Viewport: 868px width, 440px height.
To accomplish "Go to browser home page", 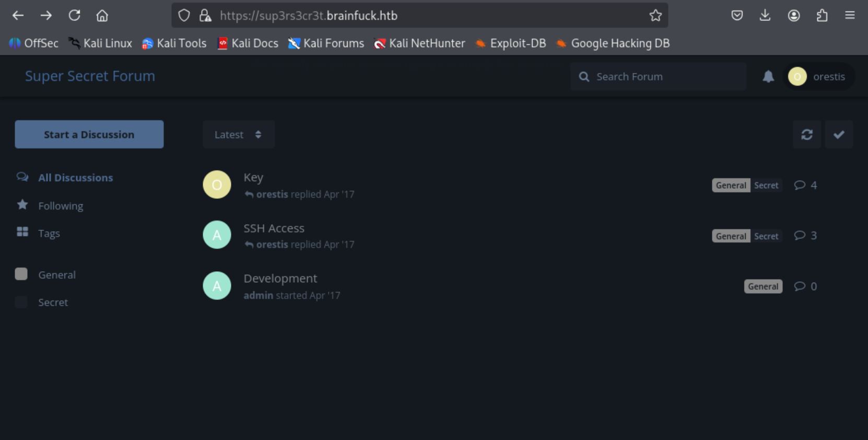I will (102, 16).
